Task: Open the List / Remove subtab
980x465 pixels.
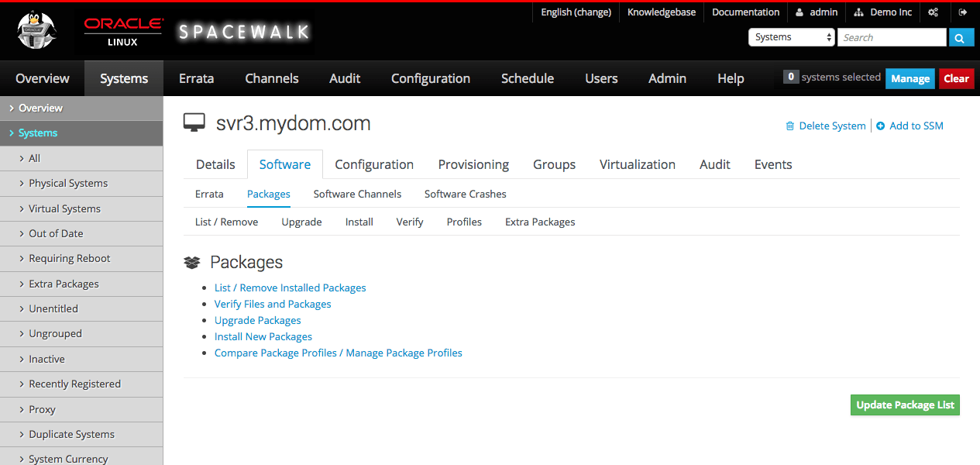Action: (x=226, y=222)
